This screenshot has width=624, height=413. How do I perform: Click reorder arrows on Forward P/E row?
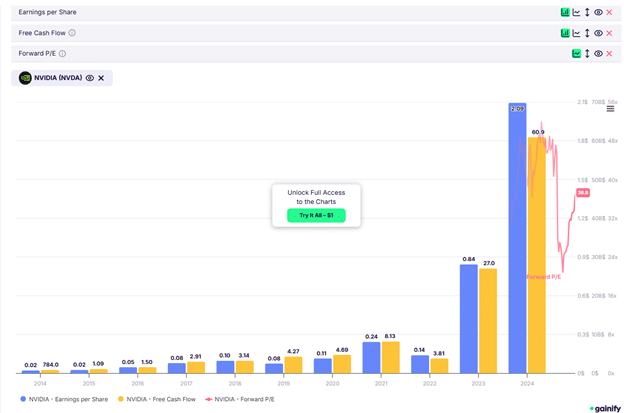(x=587, y=53)
